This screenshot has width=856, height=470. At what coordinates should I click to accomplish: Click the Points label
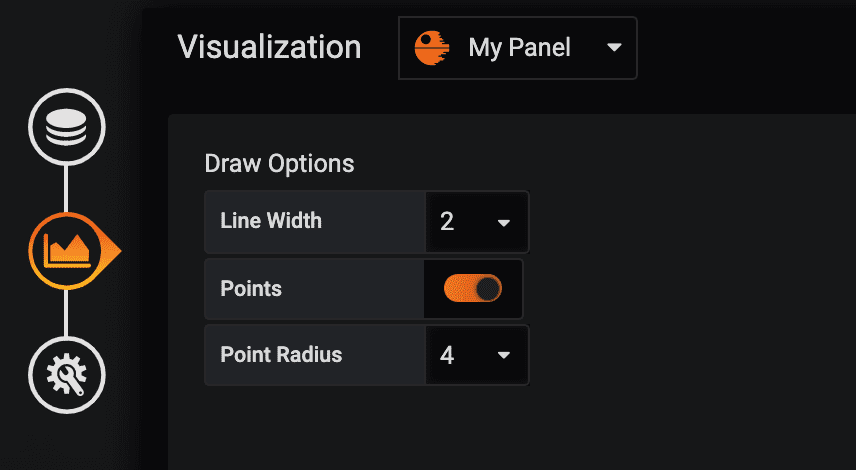pyautogui.click(x=251, y=289)
